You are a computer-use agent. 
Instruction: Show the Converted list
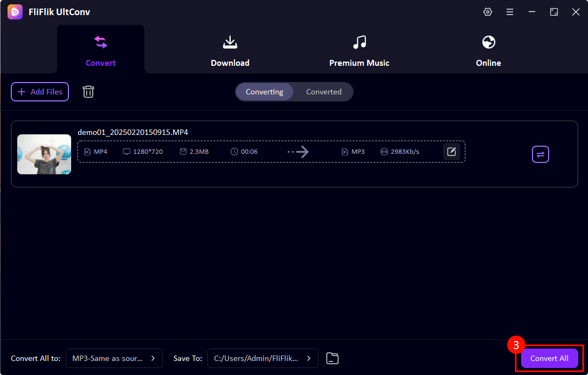(323, 92)
